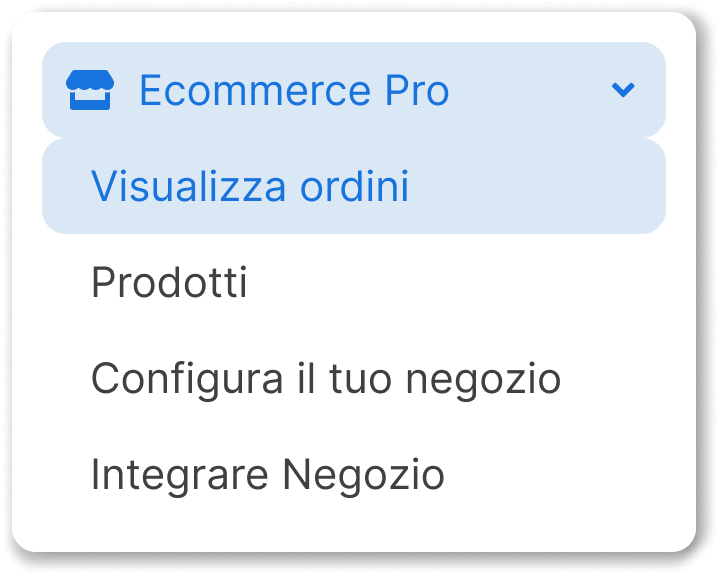720x576 pixels.
Task: Click the storefront icon beside Ecommerce Pro
Action: click(x=90, y=90)
